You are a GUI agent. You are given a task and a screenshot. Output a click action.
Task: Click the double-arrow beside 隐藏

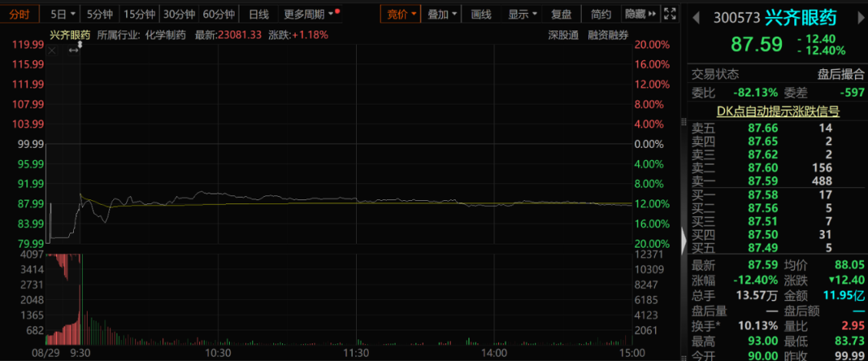click(x=652, y=14)
